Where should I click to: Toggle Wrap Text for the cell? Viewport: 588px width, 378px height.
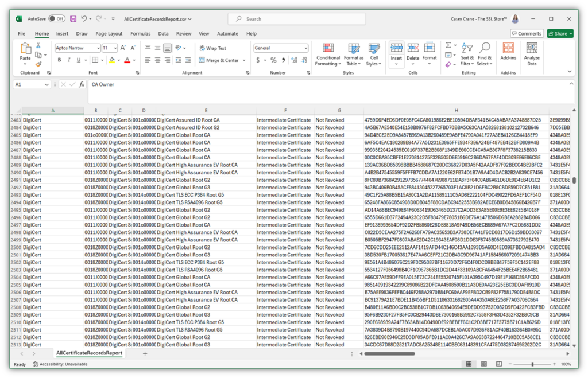click(212, 48)
